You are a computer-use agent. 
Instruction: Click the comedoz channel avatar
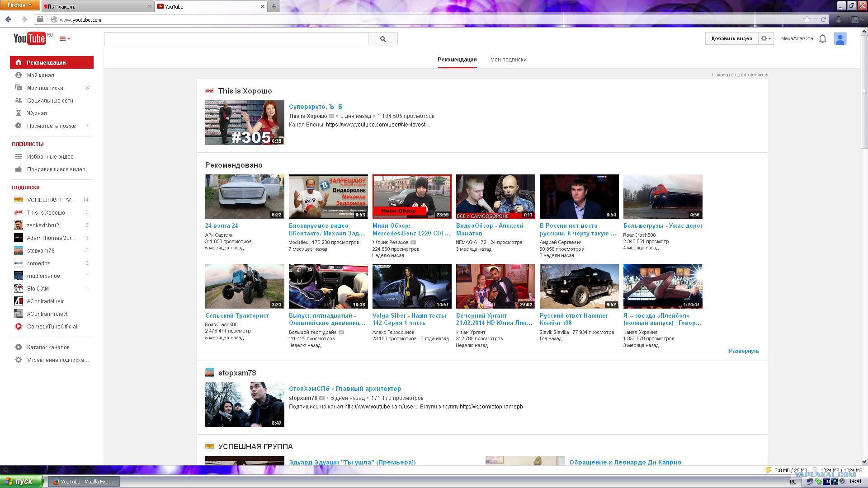click(x=19, y=263)
